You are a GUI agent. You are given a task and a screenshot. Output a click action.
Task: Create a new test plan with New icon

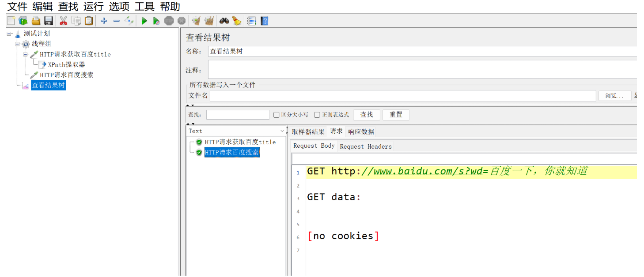point(11,21)
